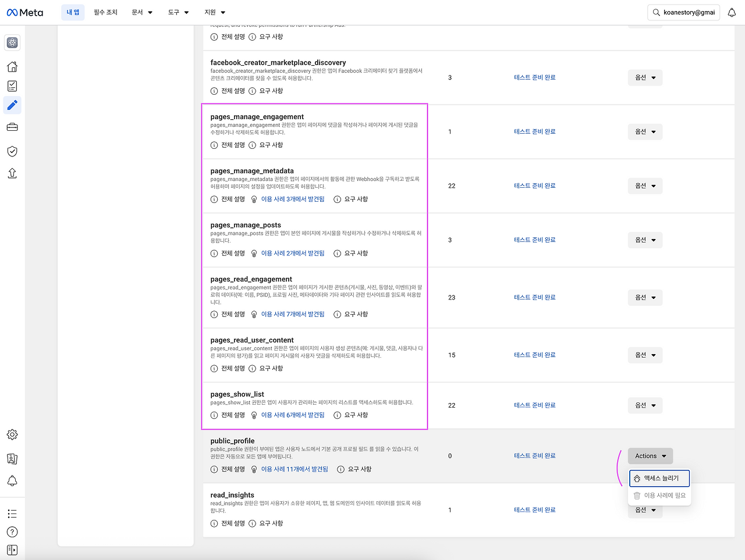Click 테스트 준비 완료 for pages_read_engagement
This screenshot has width=745, height=560.
click(535, 298)
